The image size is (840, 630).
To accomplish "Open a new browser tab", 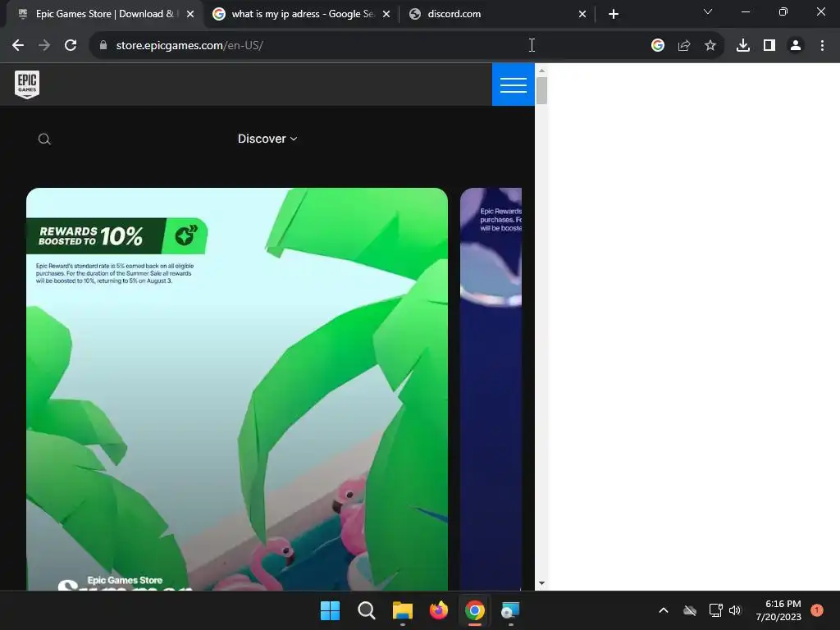I will pyautogui.click(x=614, y=14).
